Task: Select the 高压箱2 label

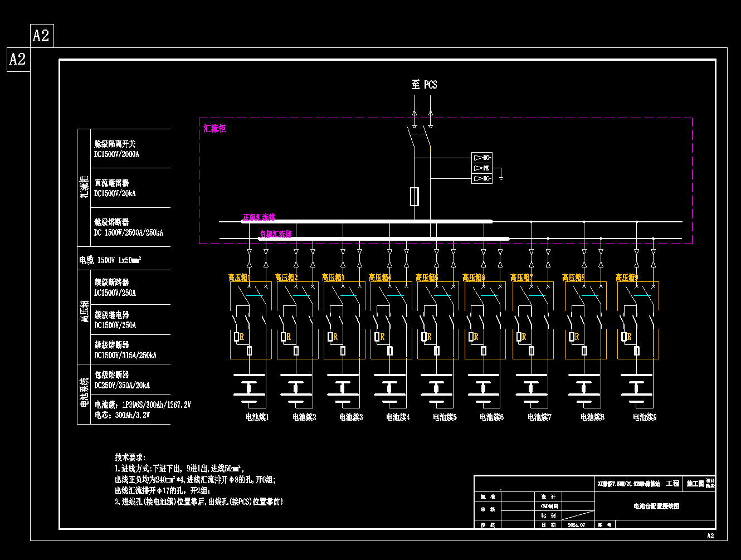Action: pyautogui.click(x=286, y=277)
